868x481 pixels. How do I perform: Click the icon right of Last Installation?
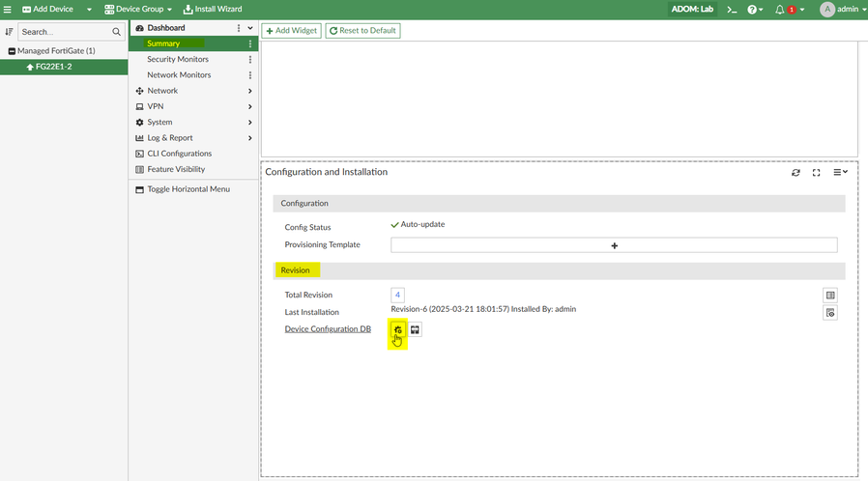(x=830, y=313)
